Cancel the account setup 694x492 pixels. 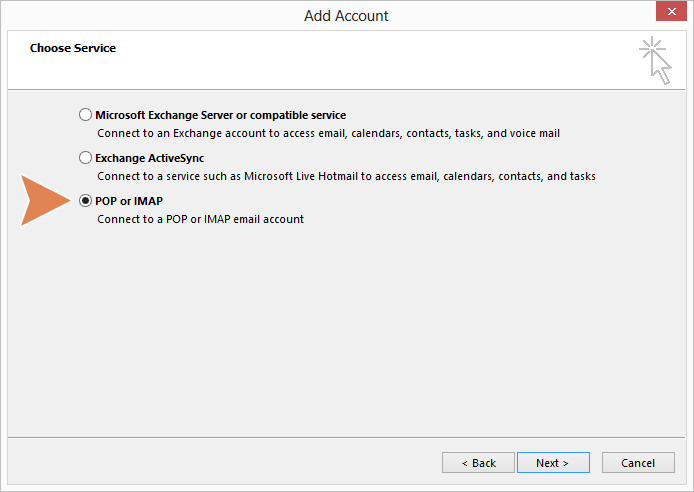click(638, 463)
